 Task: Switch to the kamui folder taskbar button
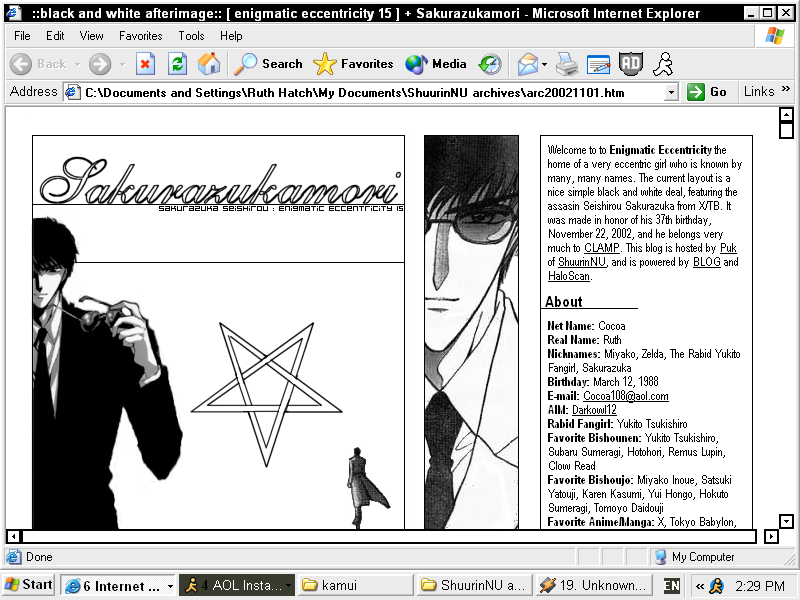[355, 585]
